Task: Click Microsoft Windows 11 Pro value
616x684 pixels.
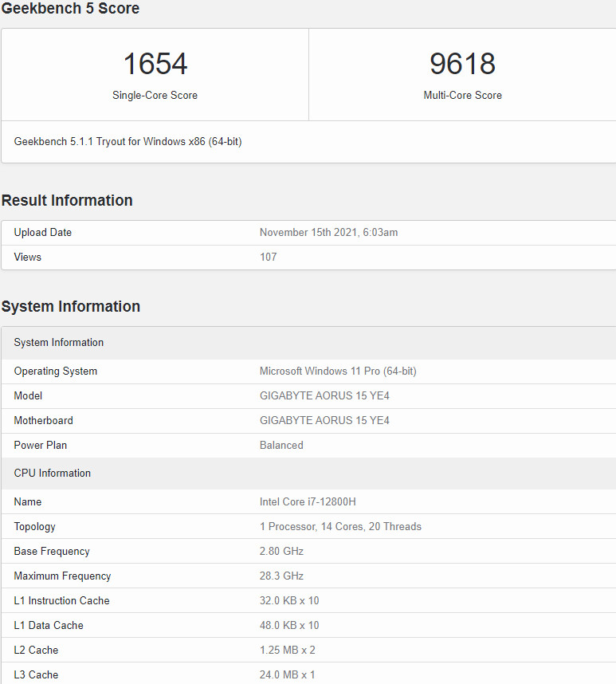Action: point(338,371)
